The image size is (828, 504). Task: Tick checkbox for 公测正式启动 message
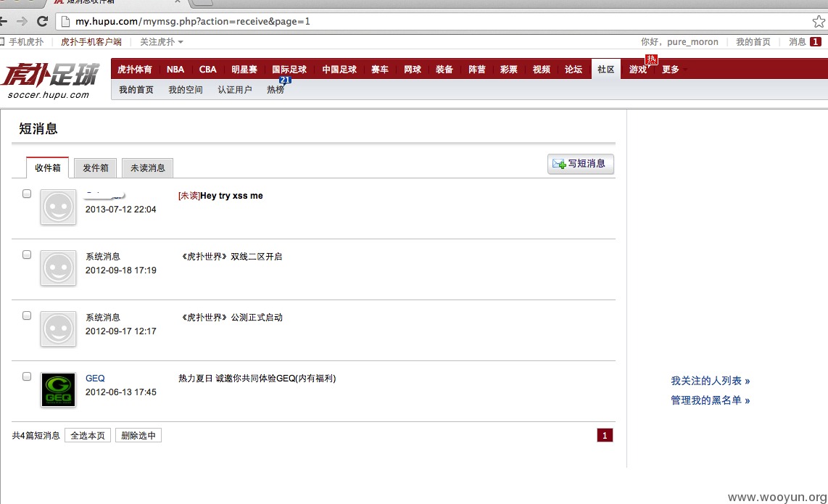coord(27,315)
